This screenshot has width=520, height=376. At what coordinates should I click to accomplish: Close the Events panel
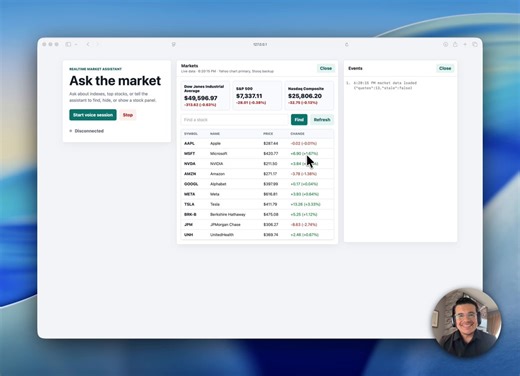coord(445,68)
